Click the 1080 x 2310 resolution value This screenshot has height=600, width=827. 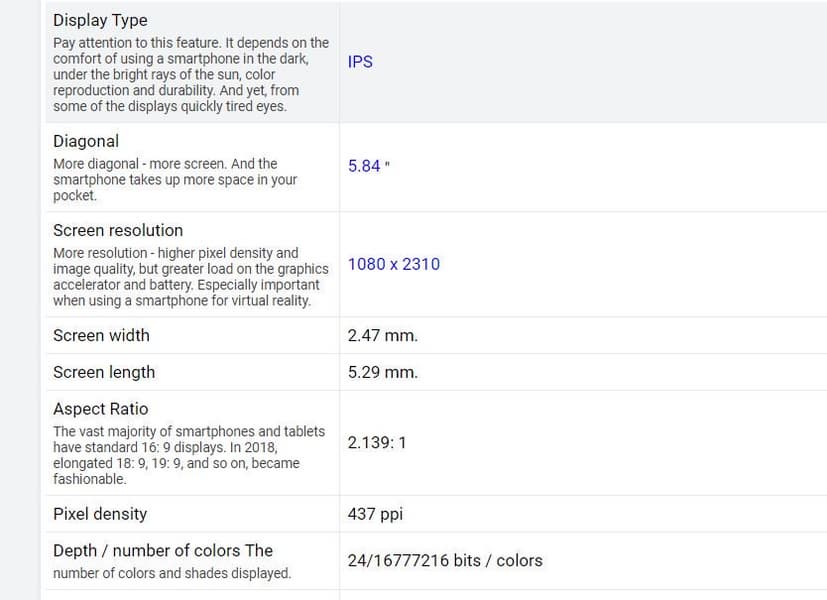pyautogui.click(x=393, y=265)
